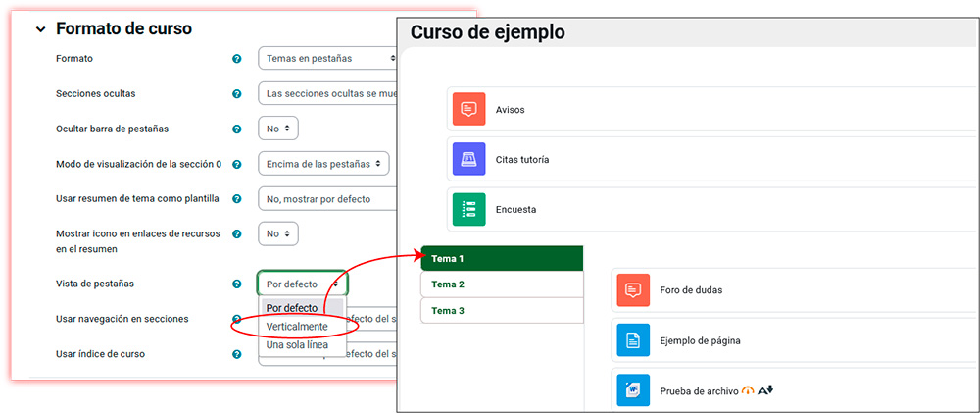This screenshot has width=980, height=413.
Task: Switch to the Tema 3 tab
Action: [502, 310]
